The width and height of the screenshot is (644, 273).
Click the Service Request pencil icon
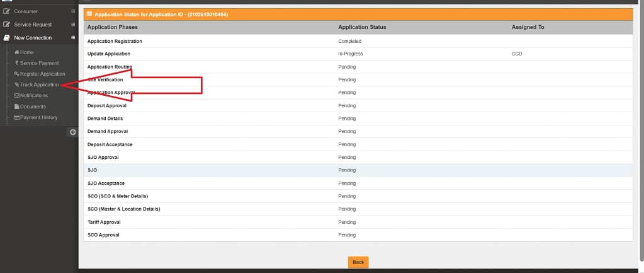coord(8,25)
